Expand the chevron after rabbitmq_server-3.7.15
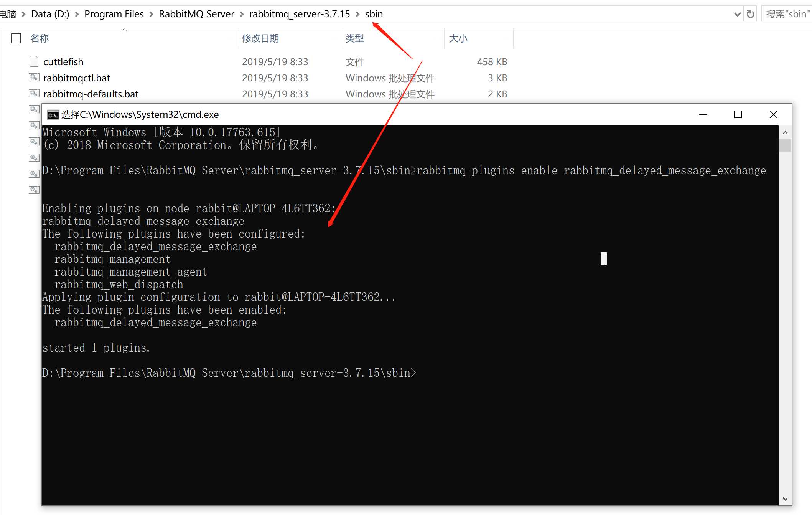Viewport: 812px width, 515px height. tap(357, 14)
